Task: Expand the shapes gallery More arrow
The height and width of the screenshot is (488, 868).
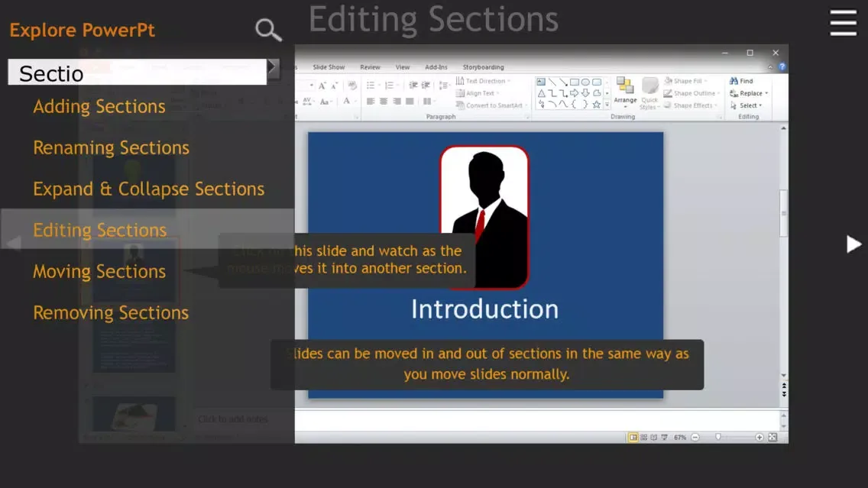Action: pyautogui.click(x=607, y=105)
